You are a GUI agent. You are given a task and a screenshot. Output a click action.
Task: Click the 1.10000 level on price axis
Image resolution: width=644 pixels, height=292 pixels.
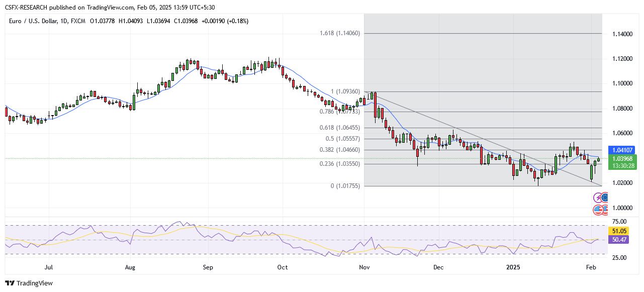(622, 83)
